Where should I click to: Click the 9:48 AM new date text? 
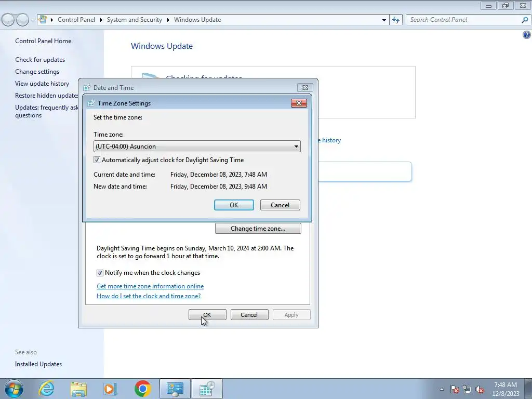pyautogui.click(x=219, y=187)
